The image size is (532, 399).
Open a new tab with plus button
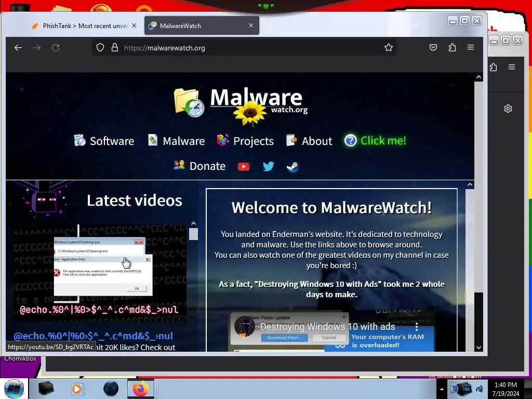[x=270, y=26]
